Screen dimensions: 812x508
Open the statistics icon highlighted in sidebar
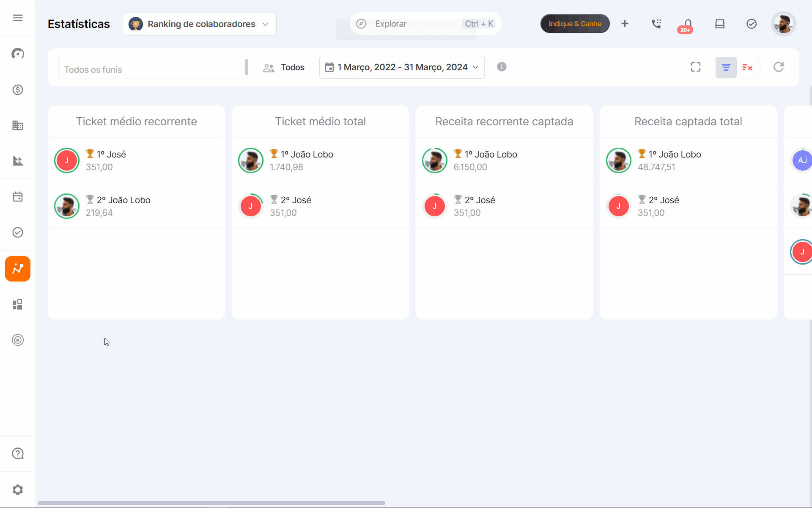coord(17,269)
